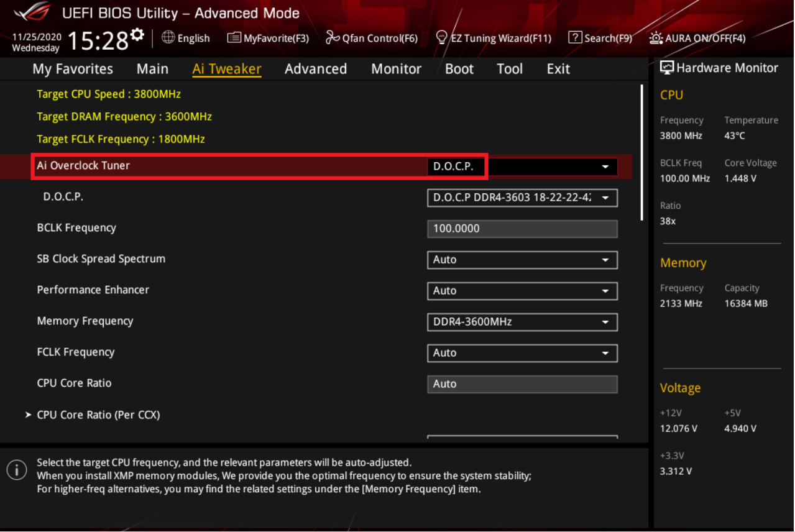Click the 43°C temperature value
The image size is (795, 532).
(735, 135)
